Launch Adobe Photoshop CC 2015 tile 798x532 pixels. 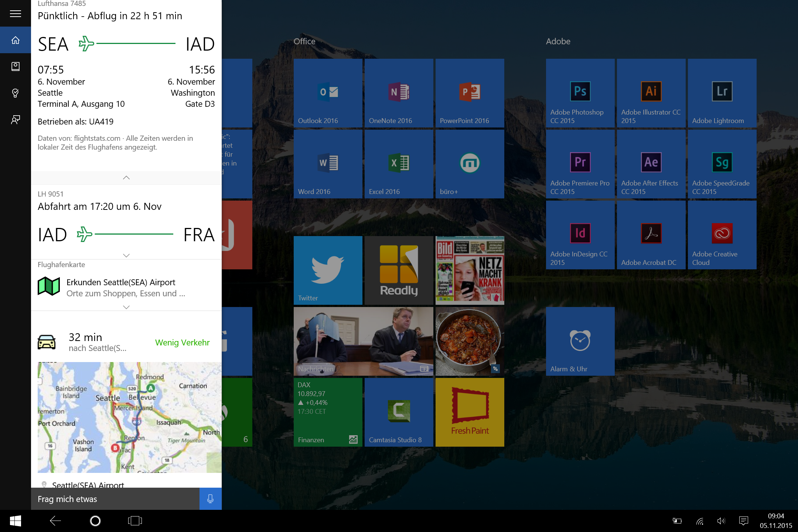point(580,93)
